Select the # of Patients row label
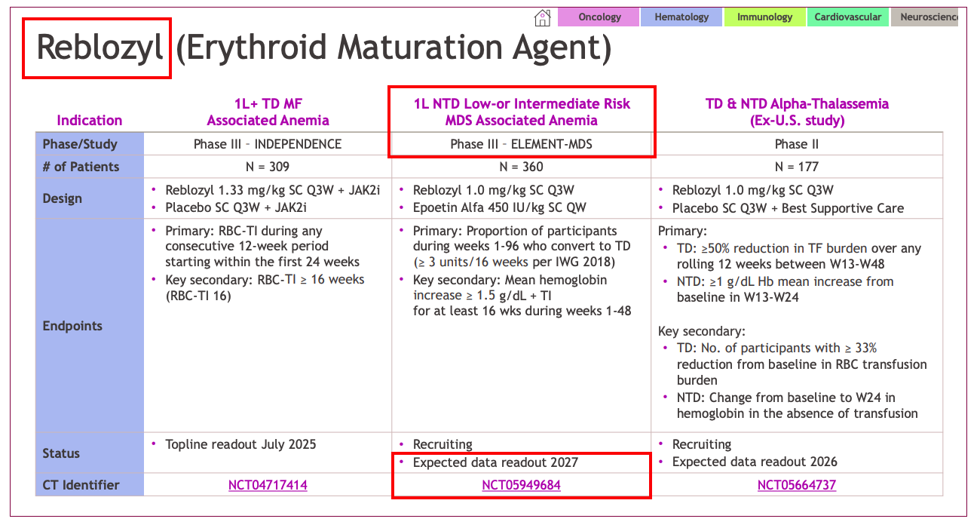Viewport: 980px width, 528px height. 81,167
